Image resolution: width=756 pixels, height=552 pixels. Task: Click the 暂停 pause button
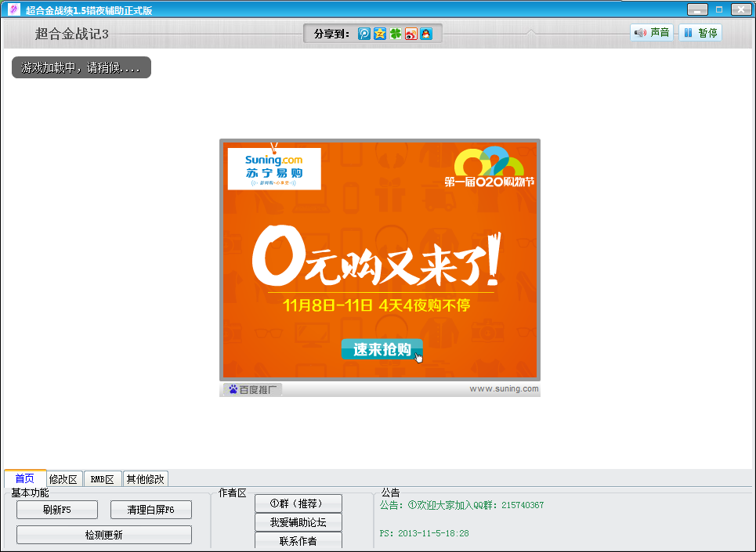700,33
